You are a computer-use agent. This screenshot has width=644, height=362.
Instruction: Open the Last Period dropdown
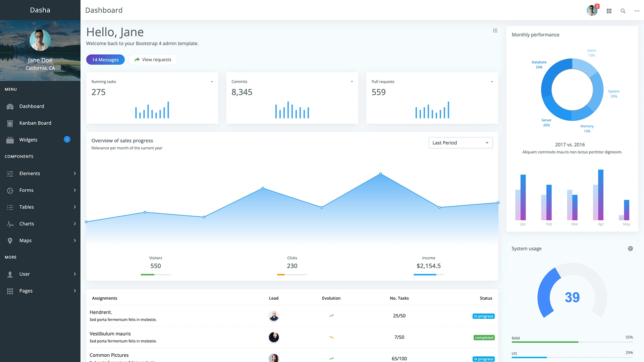[461, 142]
